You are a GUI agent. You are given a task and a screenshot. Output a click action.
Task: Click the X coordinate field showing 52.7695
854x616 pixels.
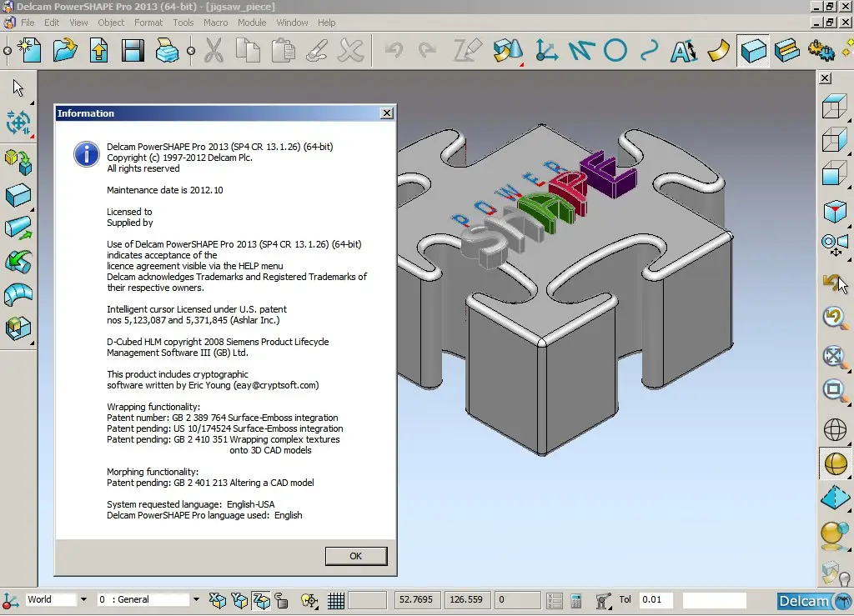[416, 599]
